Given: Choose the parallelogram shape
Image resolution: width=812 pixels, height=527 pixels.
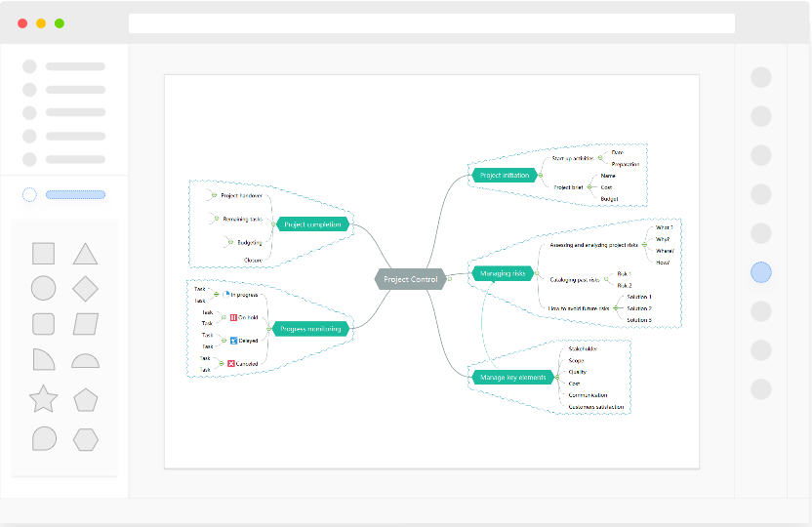Looking at the screenshot, I should point(86,324).
